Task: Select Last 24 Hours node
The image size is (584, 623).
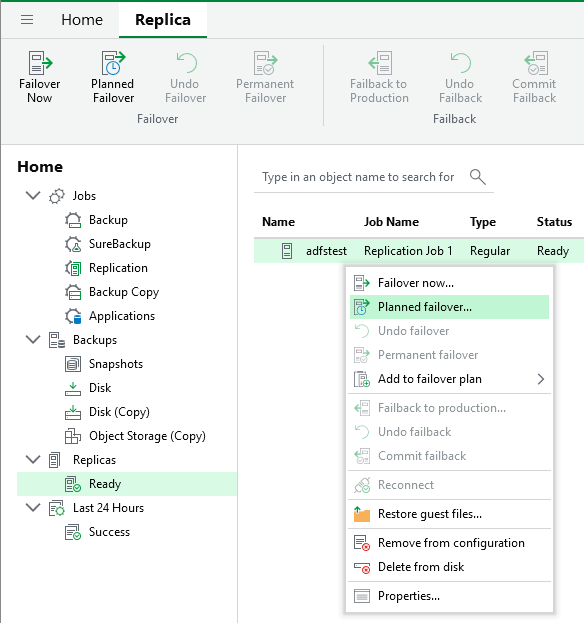Action: coord(108,508)
